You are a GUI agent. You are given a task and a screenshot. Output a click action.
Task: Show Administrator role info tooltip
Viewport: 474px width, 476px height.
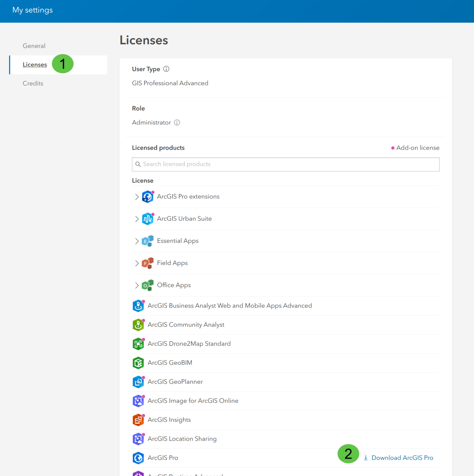[x=177, y=123]
